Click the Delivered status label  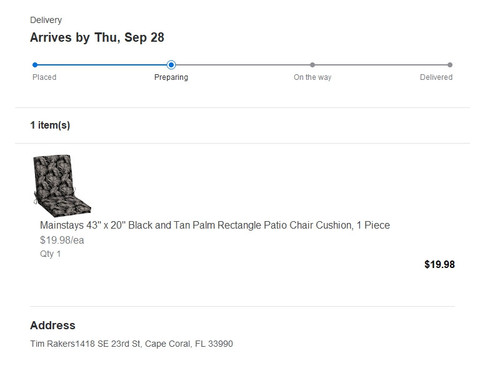click(x=436, y=77)
